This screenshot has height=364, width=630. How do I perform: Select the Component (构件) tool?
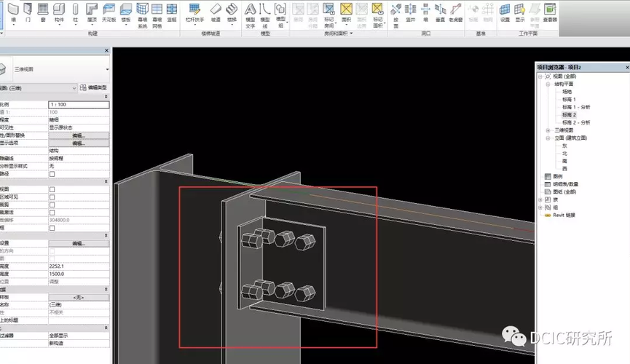pyautogui.click(x=59, y=12)
